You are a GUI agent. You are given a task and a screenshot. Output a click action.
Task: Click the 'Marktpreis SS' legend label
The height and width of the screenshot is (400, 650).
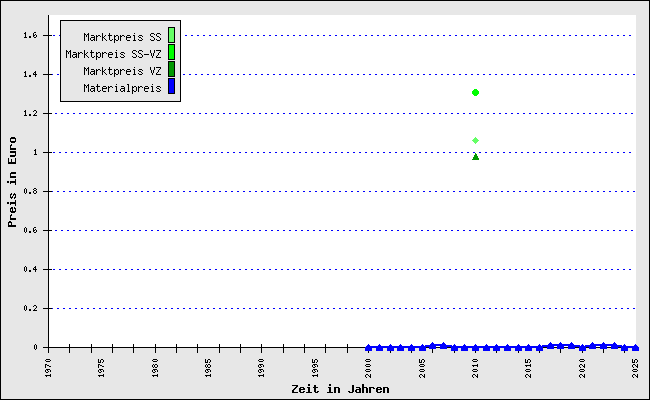(x=122, y=37)
